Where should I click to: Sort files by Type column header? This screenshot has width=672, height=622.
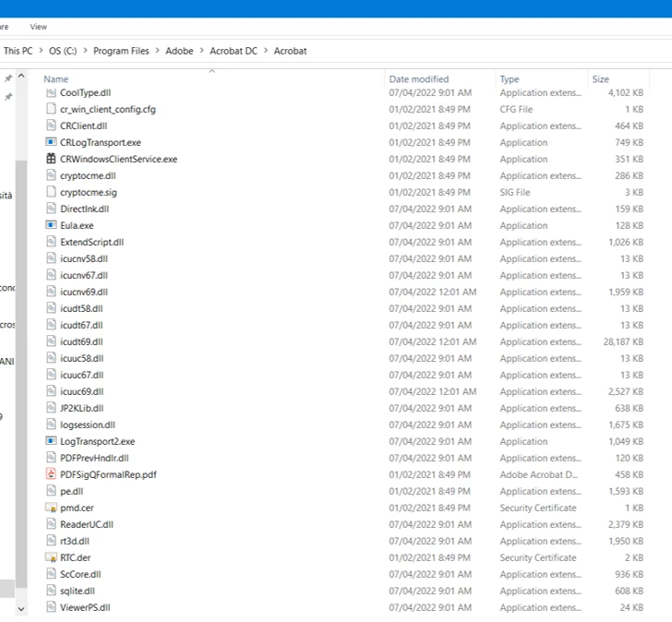click(510, 79)
